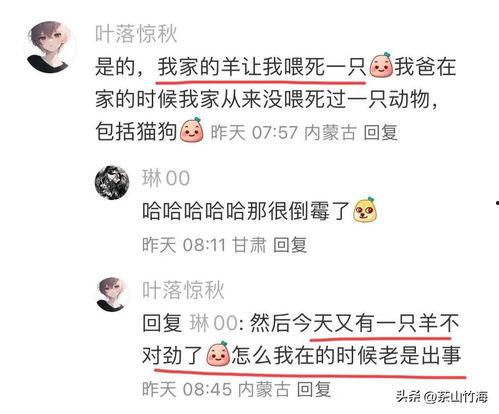
Task: Click the comment text 哈哈哈哈哈那很倒霉了
Action: tap(246, 211)
